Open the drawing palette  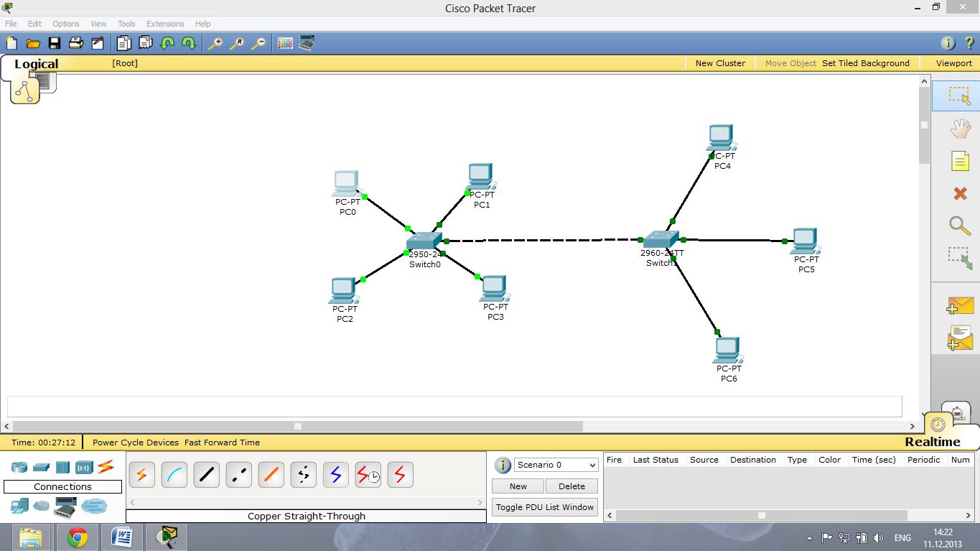click(285, 43)
